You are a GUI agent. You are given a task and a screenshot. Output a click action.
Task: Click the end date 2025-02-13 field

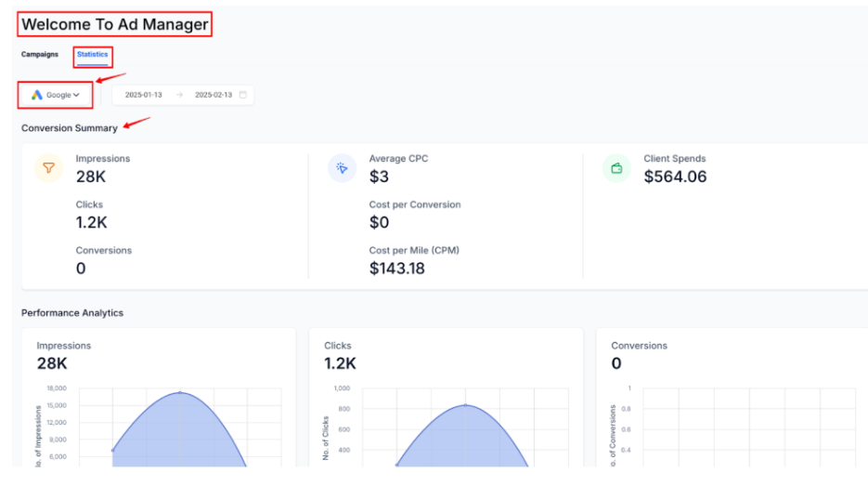213,95
